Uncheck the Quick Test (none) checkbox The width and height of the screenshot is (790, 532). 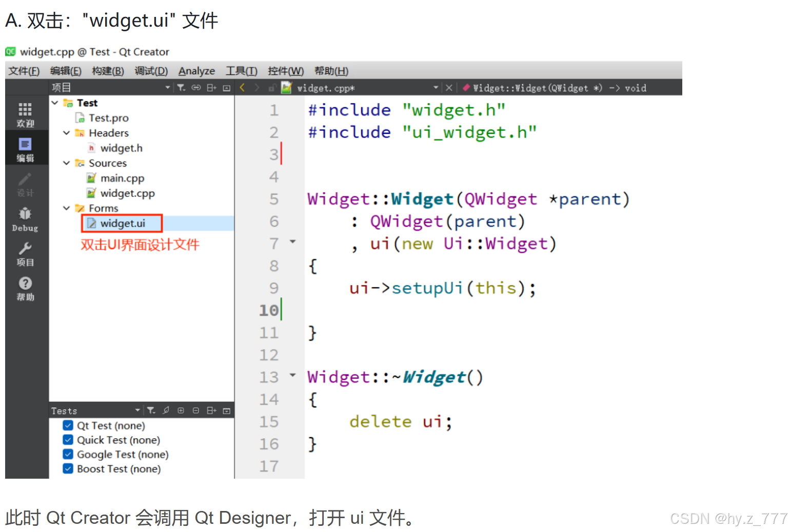click(x=68, y=440)
